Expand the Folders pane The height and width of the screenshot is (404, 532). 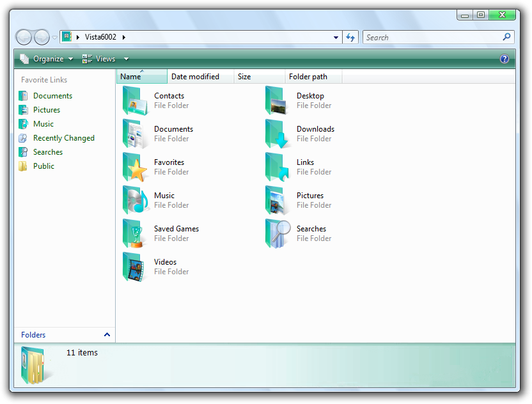click(107, 334)
